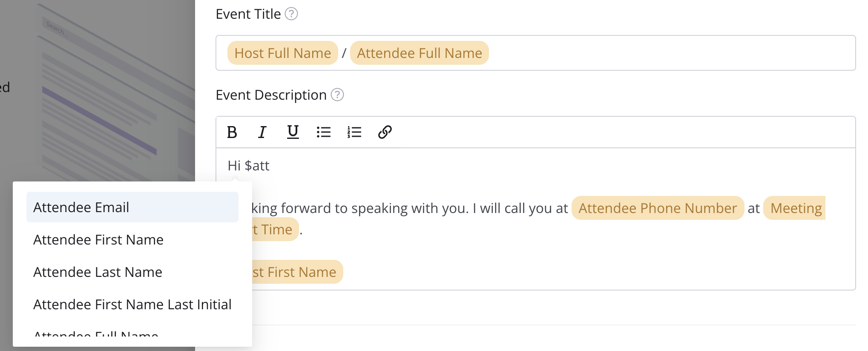868x351 pixels.
Task: Click the Attendee Full Name tag in the title
Action: pos(419,53)
